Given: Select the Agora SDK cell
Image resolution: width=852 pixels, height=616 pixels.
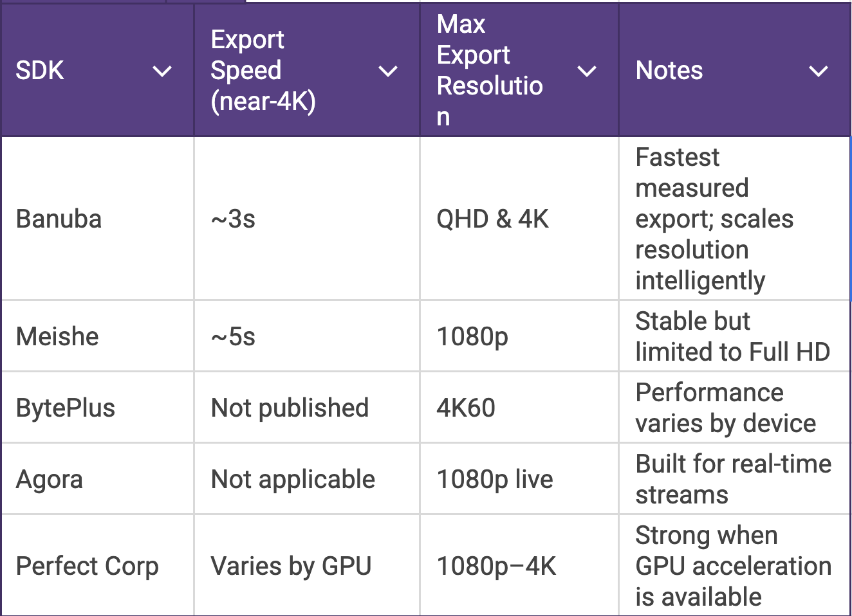Looking at the screenshot, I should click(x=50, y=480).
